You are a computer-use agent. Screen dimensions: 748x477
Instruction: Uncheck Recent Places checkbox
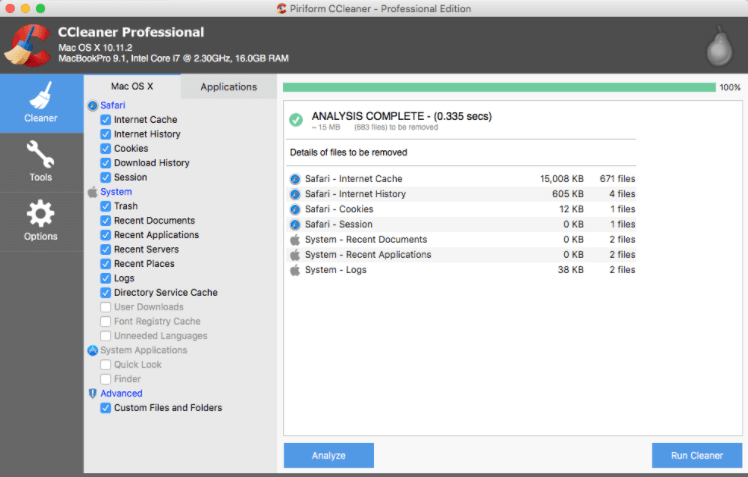[x=105, y=264]
